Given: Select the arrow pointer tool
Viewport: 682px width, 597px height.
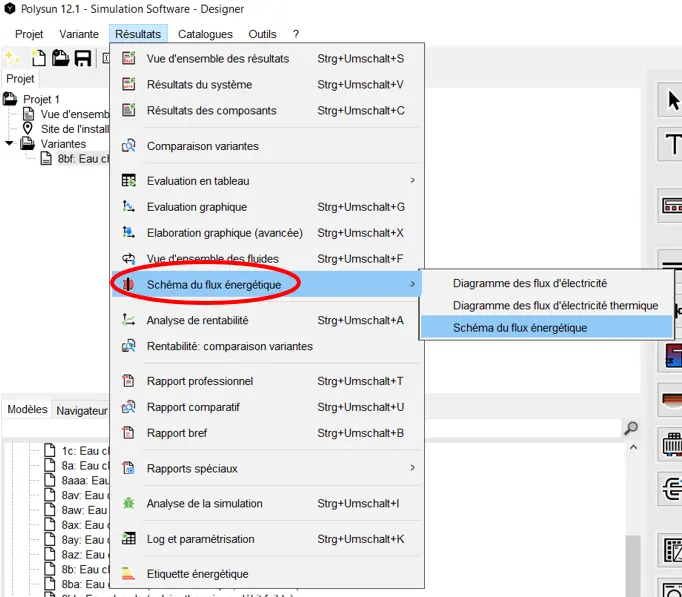Looking at the screenshot, I should pos(672,100).
